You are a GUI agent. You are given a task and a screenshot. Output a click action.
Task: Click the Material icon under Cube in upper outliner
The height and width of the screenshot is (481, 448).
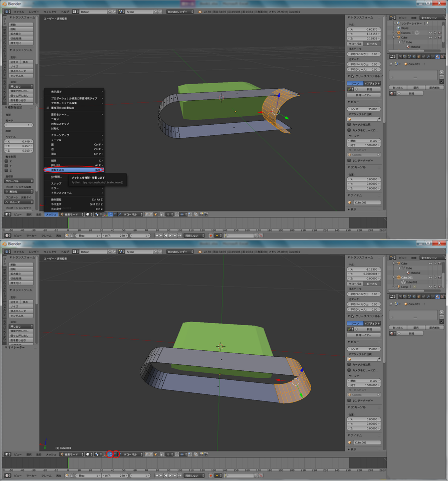pyautogui.click(x=408, y=47)
